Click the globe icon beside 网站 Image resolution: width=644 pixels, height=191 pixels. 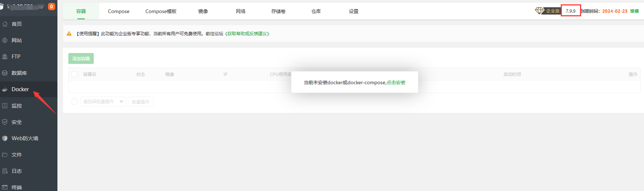coord(5,40)
